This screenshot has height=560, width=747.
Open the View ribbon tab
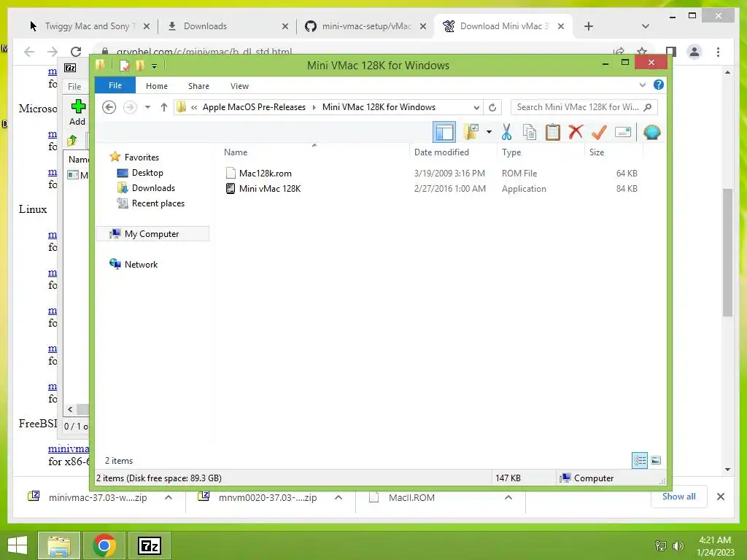(239, 86)
